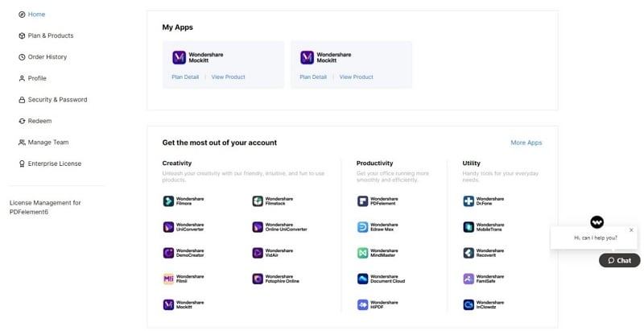Image resolution: width=644 pixels, height=331 pixels.
Task: Open License Management for PDFelement6
Action: tap(45, 207)
